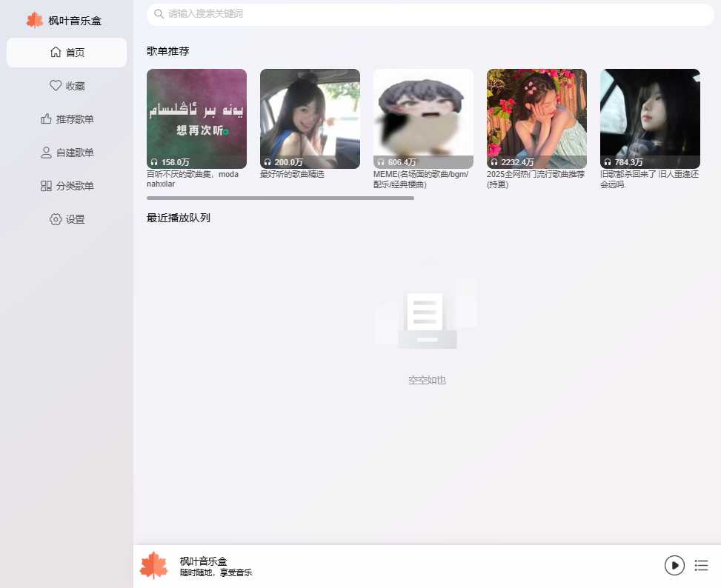Open the MEME 名场面歌曲 playlist cover
This screenshot has height=588, width=721.
423,118
